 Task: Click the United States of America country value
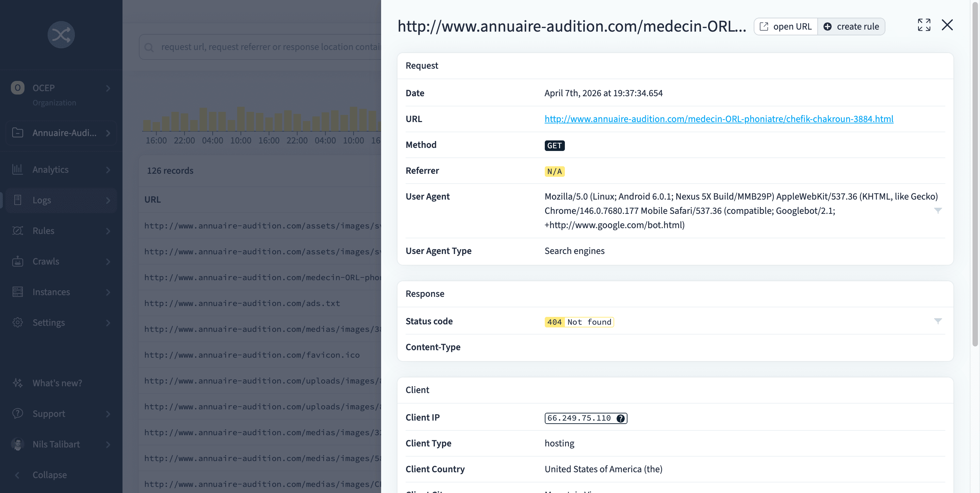pos(603,469)
